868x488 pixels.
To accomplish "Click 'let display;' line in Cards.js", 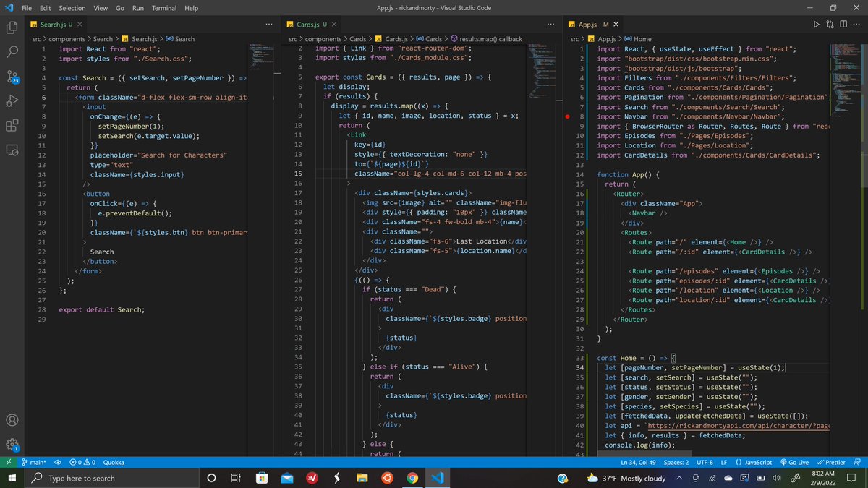I will [x=345, y=87].
